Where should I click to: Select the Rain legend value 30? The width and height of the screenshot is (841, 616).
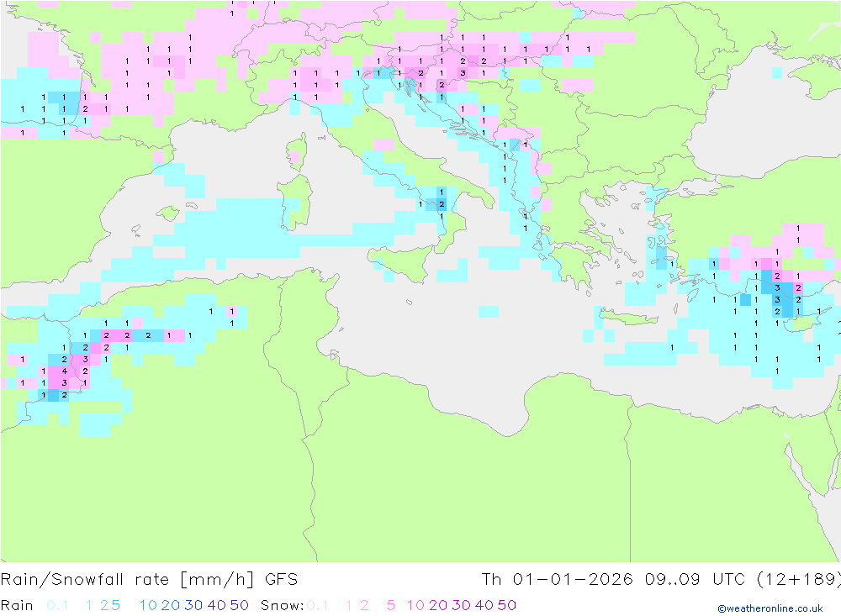tap(193, 605)
